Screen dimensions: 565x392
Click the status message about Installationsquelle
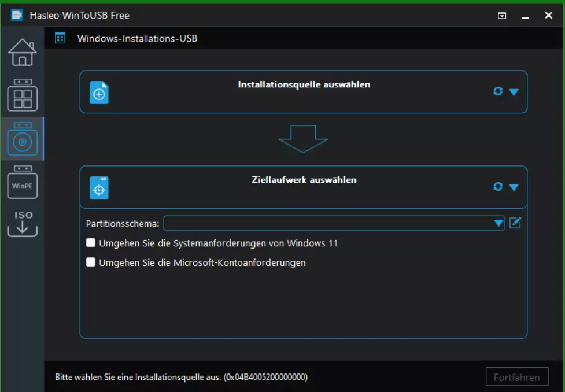[181, 377]
